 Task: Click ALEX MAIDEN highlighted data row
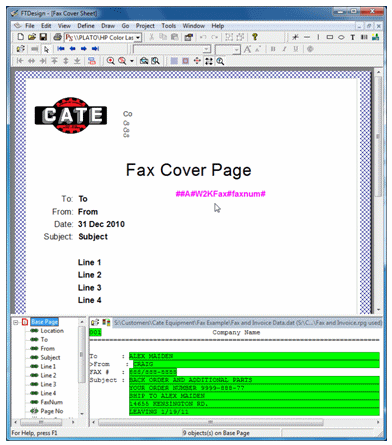pos(254,356)
